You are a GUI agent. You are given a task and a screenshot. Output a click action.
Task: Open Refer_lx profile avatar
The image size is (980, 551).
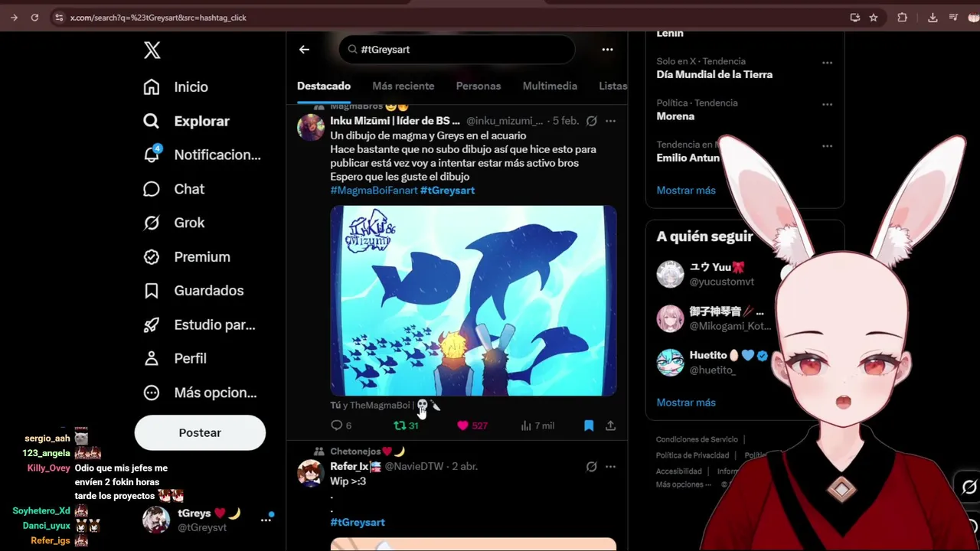pos(311,473)
